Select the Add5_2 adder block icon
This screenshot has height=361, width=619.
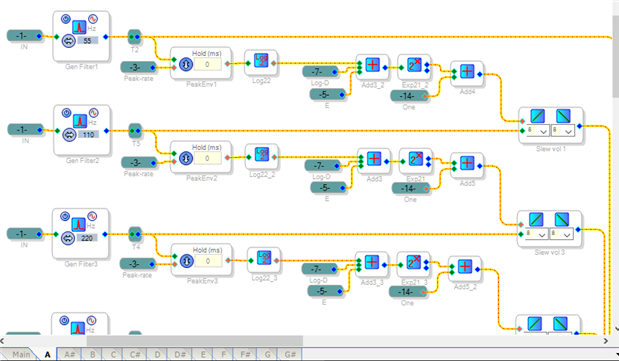tap(465, 267)
